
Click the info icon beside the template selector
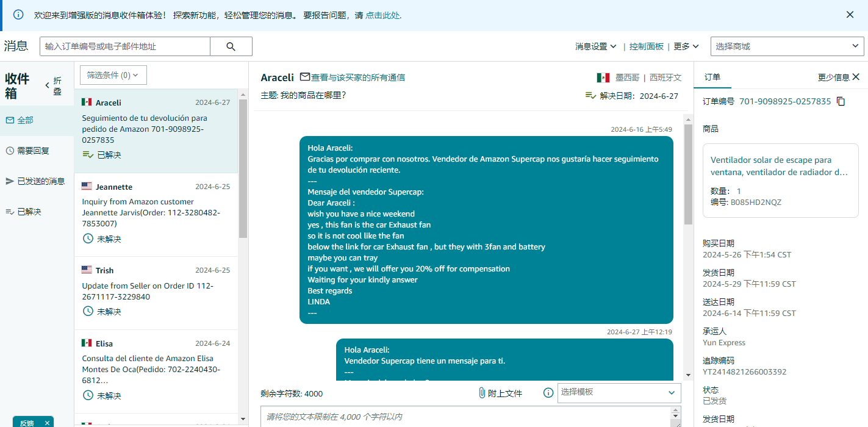point(548,393)
